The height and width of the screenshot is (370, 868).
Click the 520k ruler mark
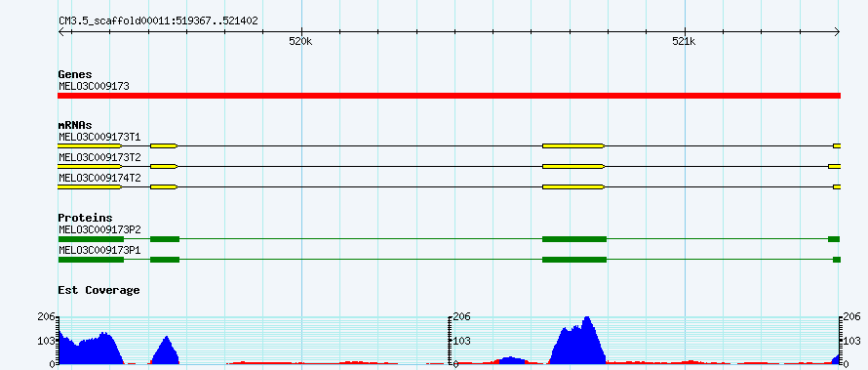(x=300, y=42)
